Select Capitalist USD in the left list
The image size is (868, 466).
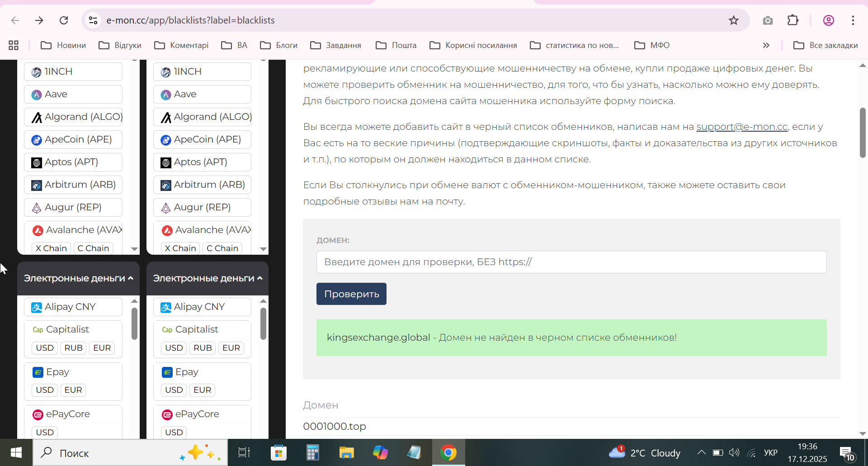(45, 348)
